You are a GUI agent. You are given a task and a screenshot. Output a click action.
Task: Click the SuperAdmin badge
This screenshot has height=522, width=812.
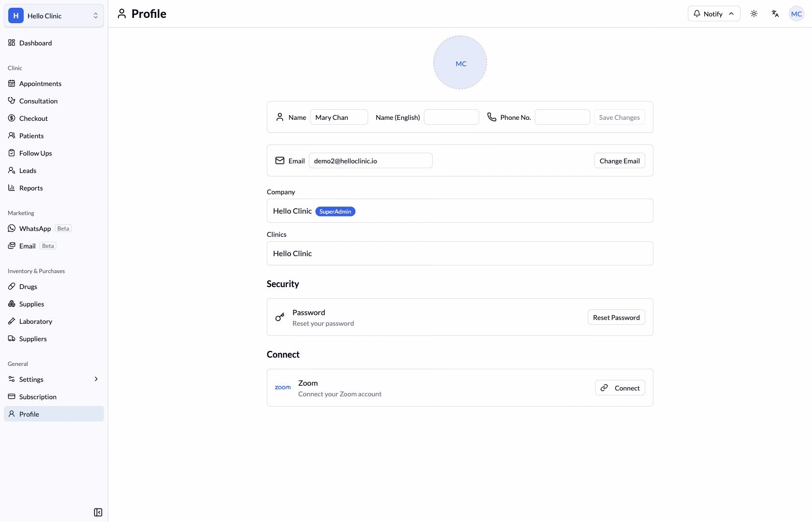pyautogui.click(x=335, y=211)
